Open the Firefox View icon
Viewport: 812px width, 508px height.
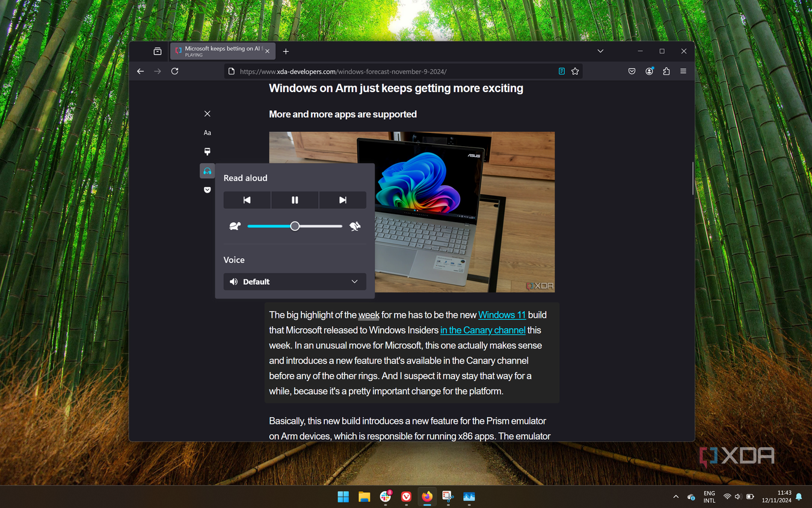158,51
